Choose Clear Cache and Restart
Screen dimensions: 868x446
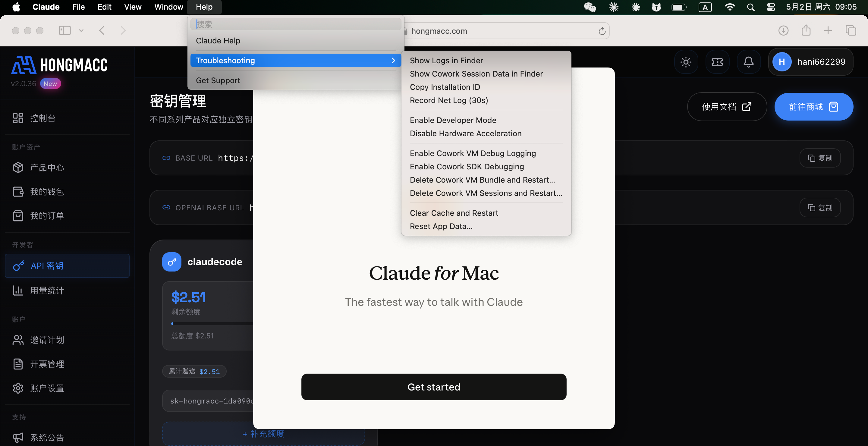pyautogui.click(x=486, y=213)
